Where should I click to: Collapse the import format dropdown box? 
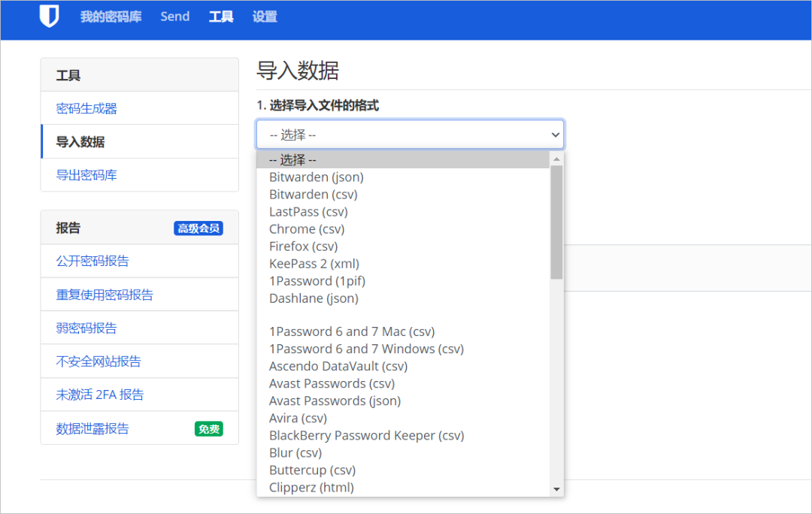click(411, 135)
